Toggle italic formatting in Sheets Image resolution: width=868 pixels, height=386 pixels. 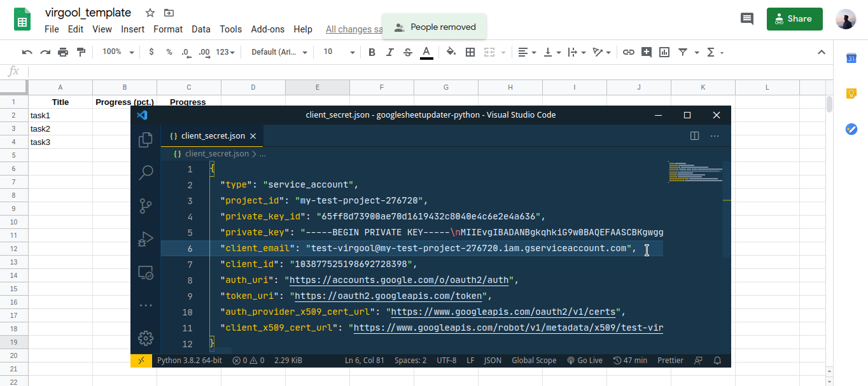pos(390,52)
